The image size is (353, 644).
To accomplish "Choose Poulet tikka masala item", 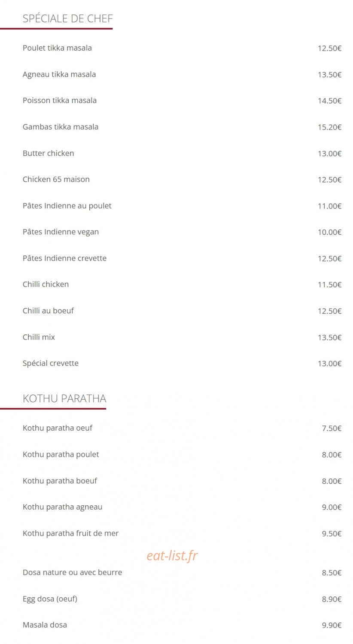I will tap(57, 48).
